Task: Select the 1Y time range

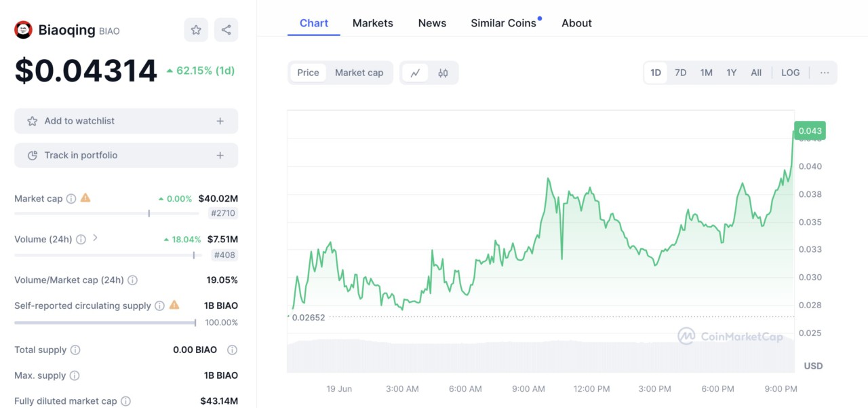Action: (731, 72)
